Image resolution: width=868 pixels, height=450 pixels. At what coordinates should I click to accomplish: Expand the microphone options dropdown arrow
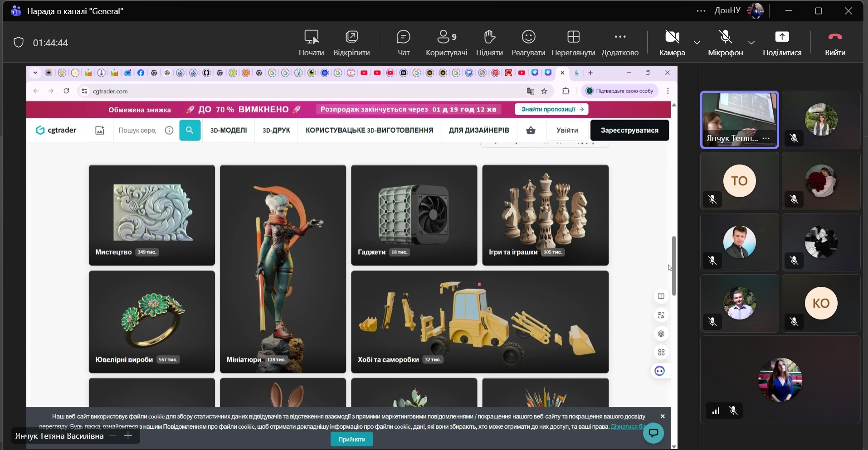(x=751, y=43)
